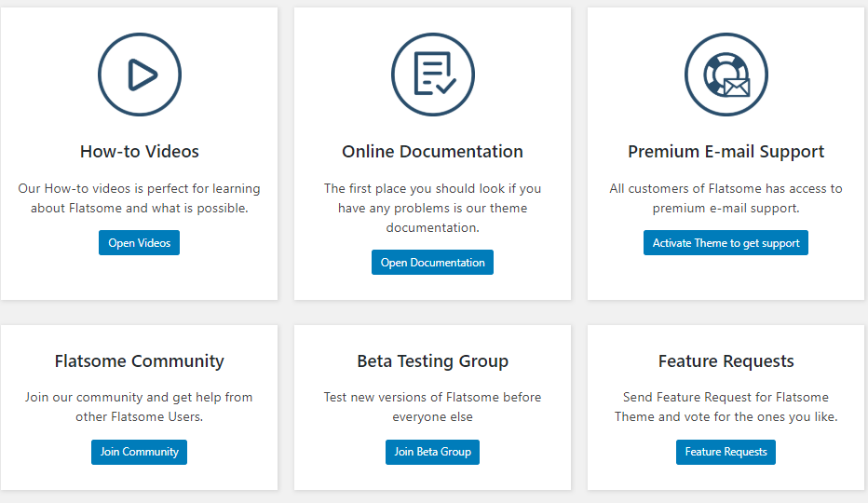This screenshot has height=503, width=868.
Task: Click the lifebuoy Premium E-mail Support icon
Action: (726, 75)
